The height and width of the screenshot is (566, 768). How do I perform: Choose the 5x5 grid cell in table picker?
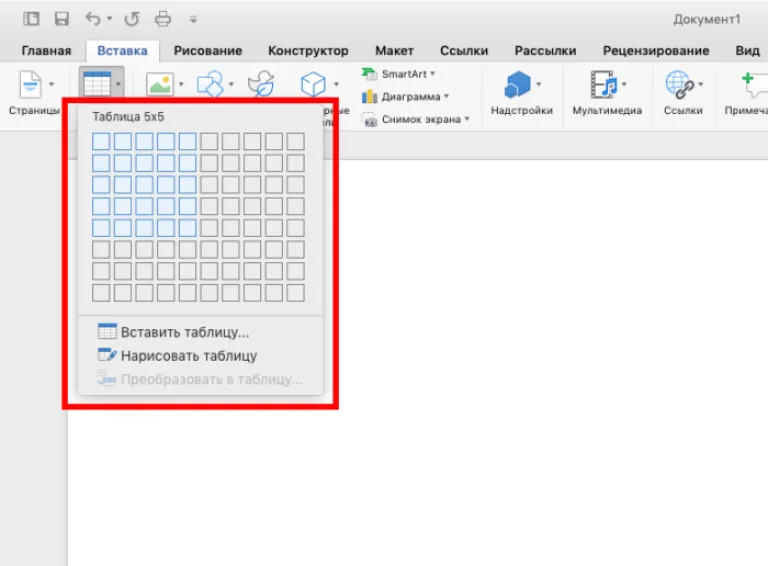[187, 228]
